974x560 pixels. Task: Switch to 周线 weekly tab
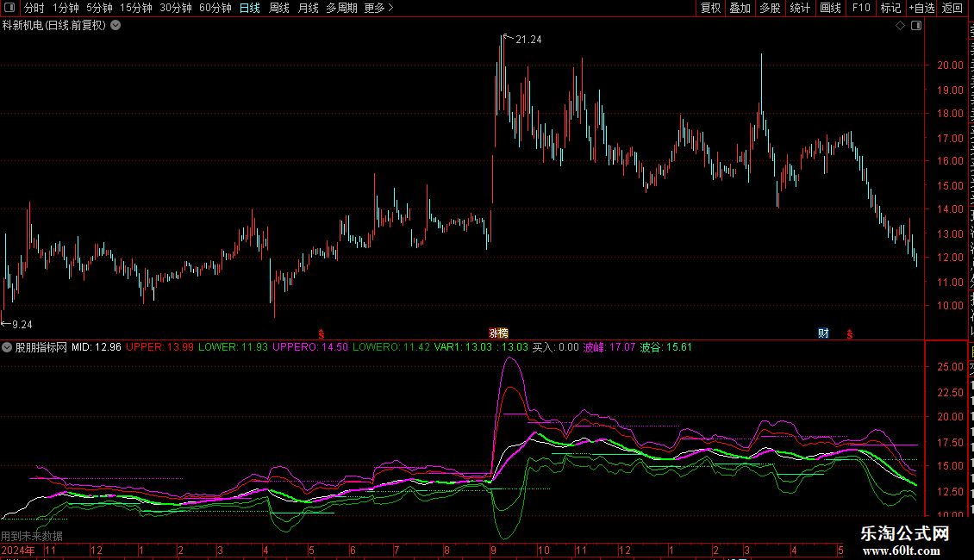[279, 8]
